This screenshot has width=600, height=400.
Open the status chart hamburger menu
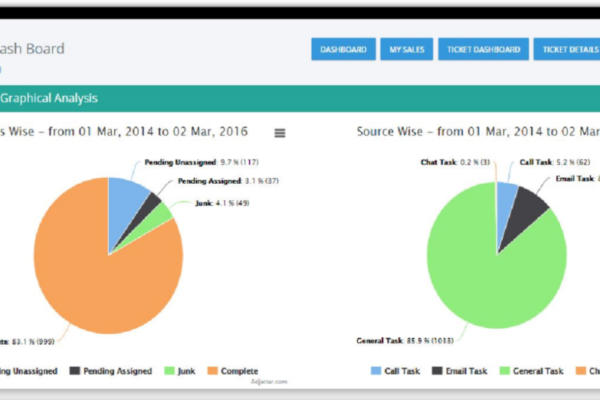coord(280,133)
